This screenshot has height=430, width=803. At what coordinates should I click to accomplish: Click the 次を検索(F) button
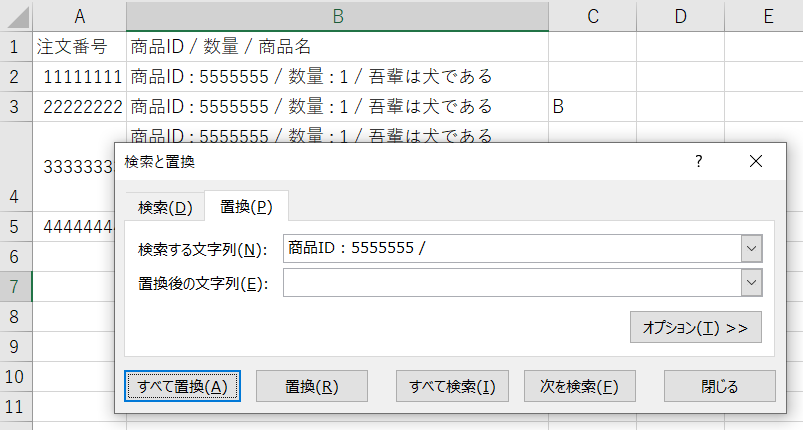[579, 386]
